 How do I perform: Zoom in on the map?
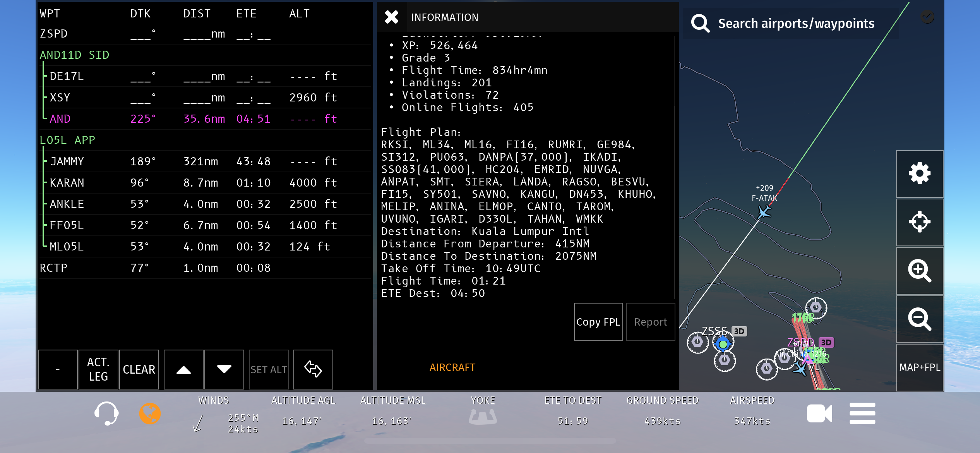(x=919, y=270)
